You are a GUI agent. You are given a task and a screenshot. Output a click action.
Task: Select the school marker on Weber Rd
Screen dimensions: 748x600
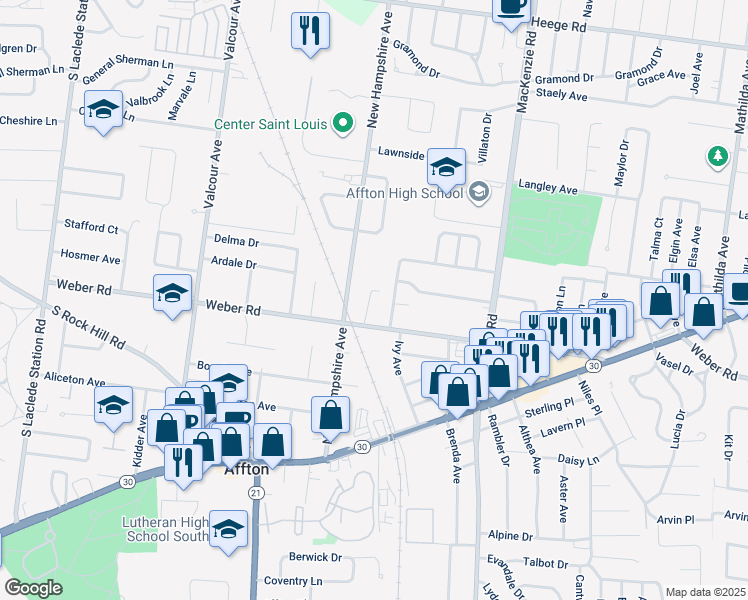pyautogui.click(x=173, y=294)
